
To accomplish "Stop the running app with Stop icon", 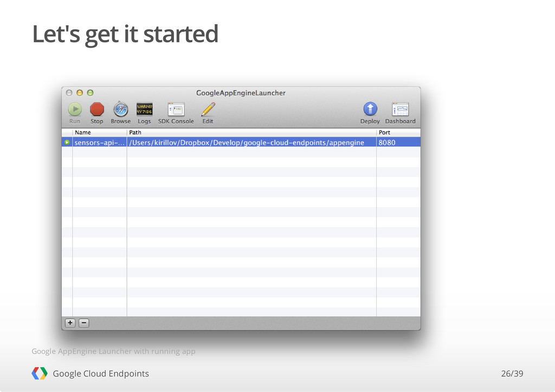I will 96,109.
